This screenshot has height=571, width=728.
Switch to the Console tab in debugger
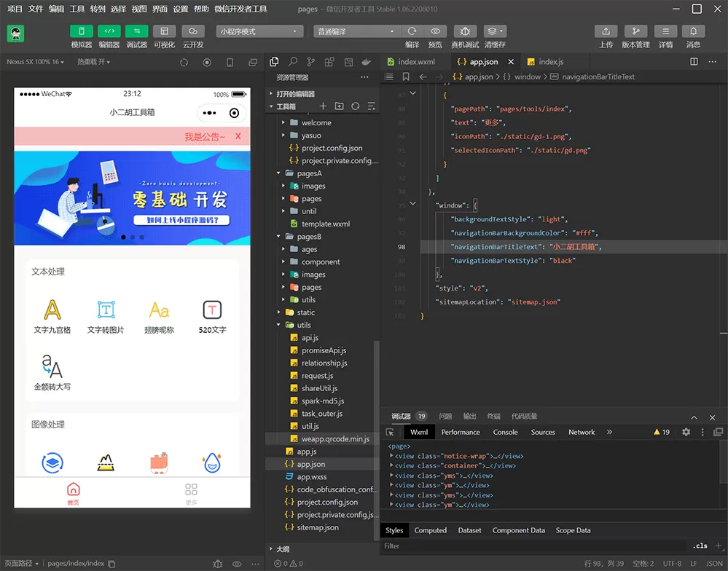coord(505,432)
